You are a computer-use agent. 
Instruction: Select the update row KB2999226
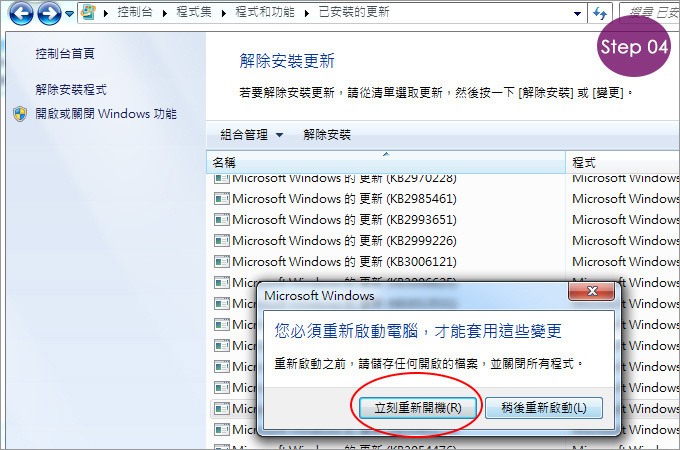click(x=443, y=241)
